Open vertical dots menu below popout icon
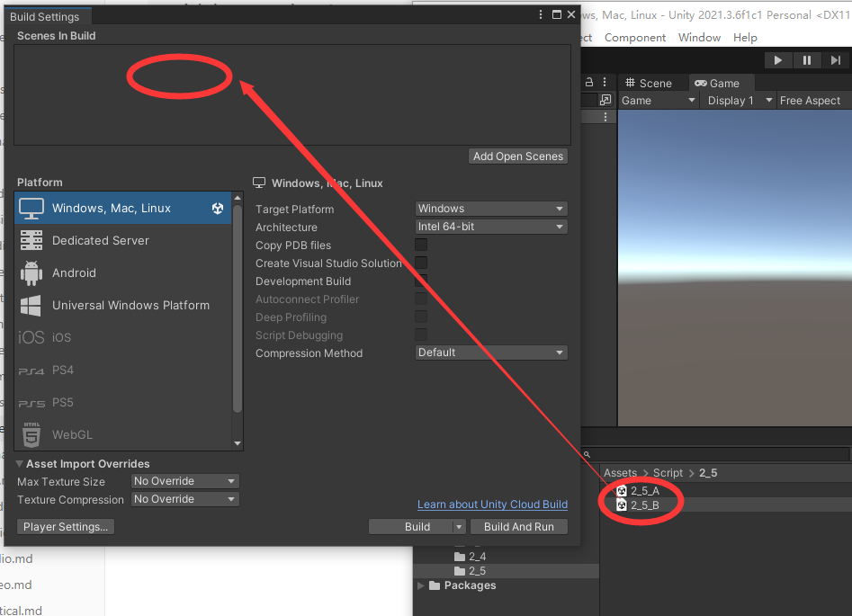The image size is (852, 616). [605, 117]
